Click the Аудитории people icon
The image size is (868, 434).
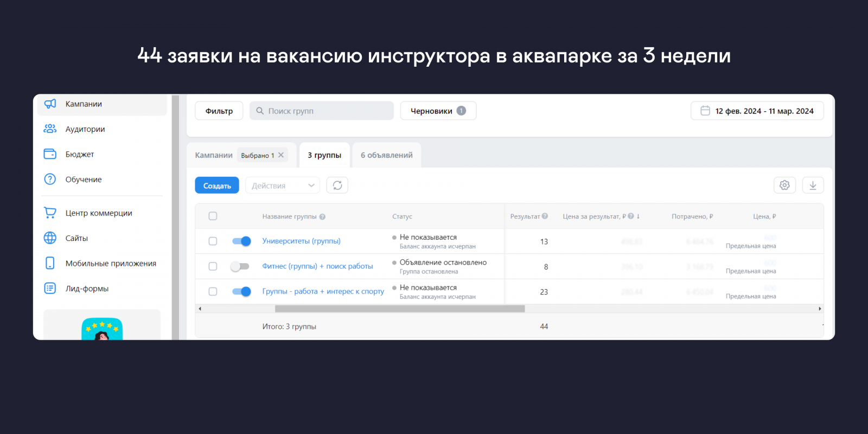[50, 129]
